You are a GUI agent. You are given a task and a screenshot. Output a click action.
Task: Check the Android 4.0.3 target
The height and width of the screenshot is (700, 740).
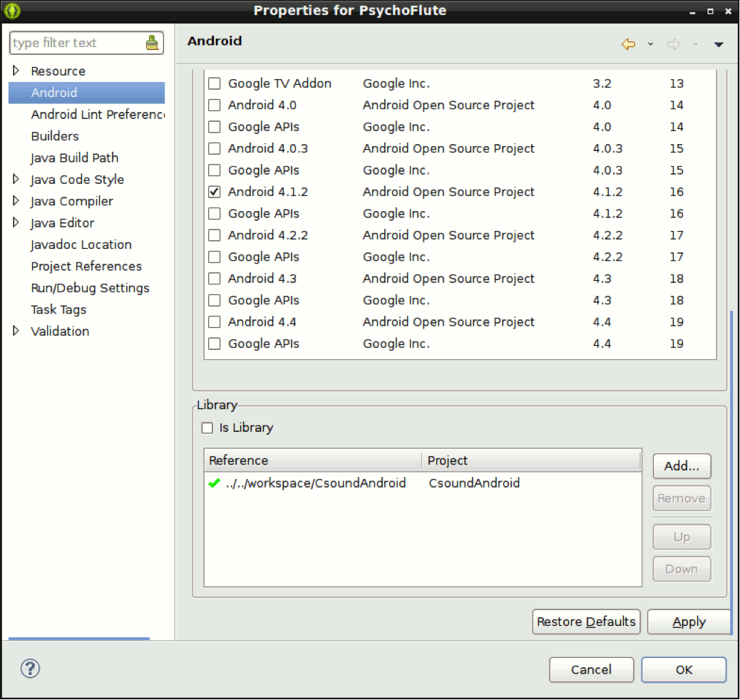coord(215,149)
